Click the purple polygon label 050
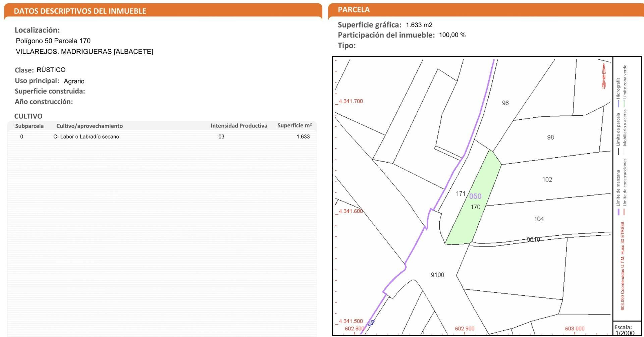 point(475,196)
